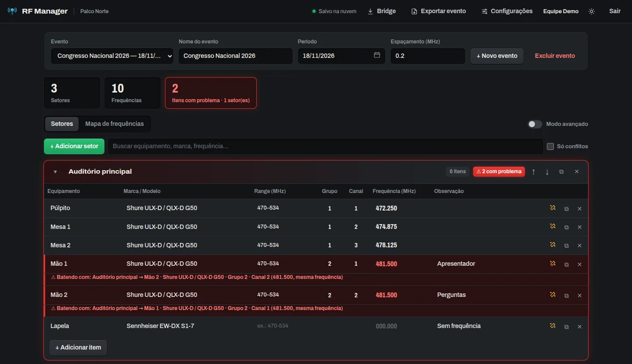632x364 pixels.
Task: Click Excluir evento
Action: point(555,56)
